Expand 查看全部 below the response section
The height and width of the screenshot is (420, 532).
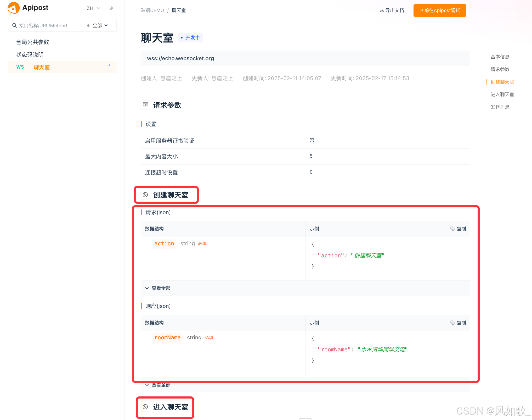pos(158,385)
